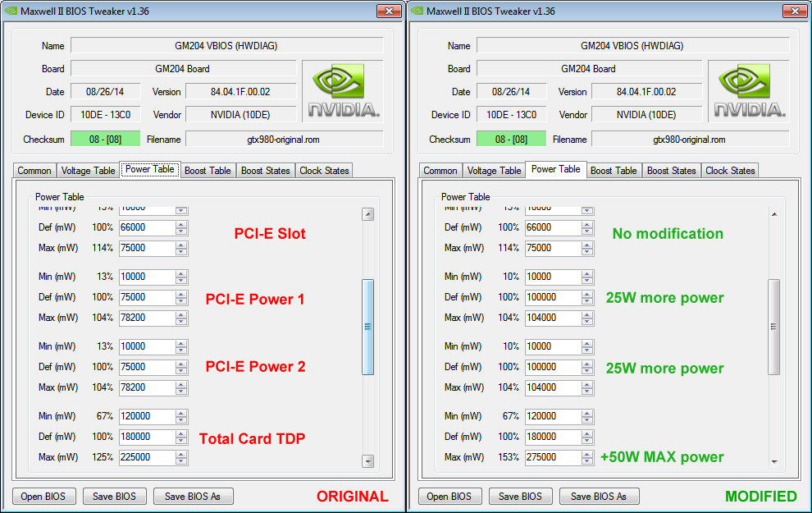Click Save BIOS button in left window
The image size is (812, 513).
[115, 497]
